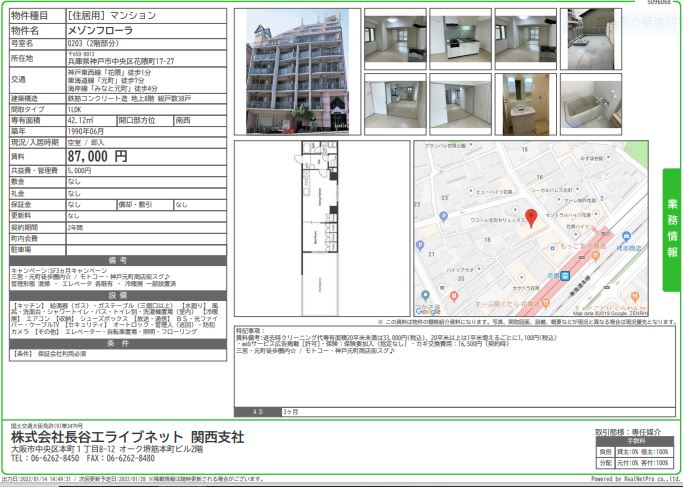The width and height of the screenshot is (683, 487).
Task: Click the parking pin beside block 21
Action: coord(419,246)
